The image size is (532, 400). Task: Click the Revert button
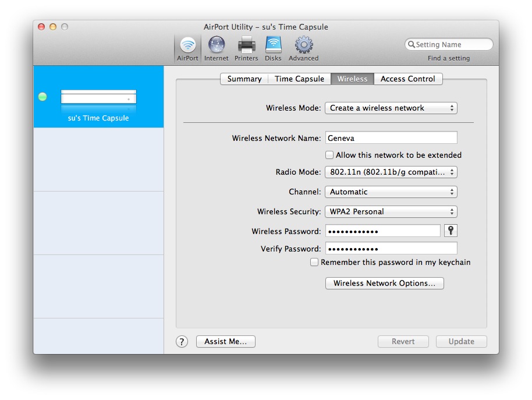click(x=403, y=342)
